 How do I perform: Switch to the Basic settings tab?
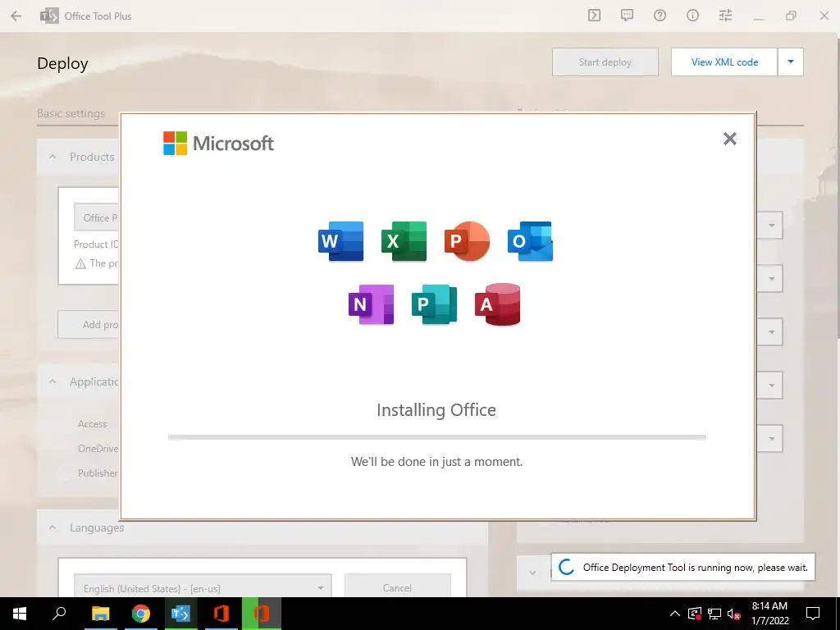pos(71,113)
